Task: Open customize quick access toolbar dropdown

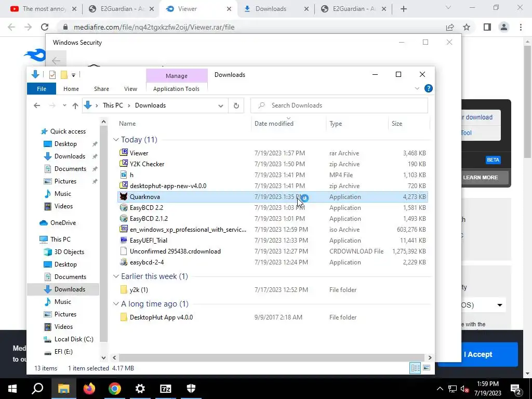Action: (x=73, y=75)
